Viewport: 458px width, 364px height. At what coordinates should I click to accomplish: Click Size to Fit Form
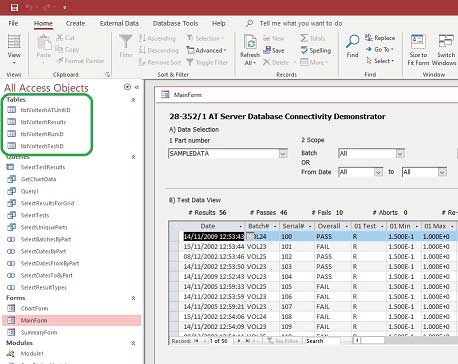(418, 50)
